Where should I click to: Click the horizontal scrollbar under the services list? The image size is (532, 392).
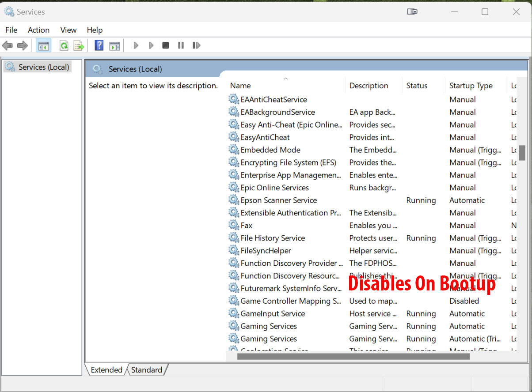pos(353,356)
